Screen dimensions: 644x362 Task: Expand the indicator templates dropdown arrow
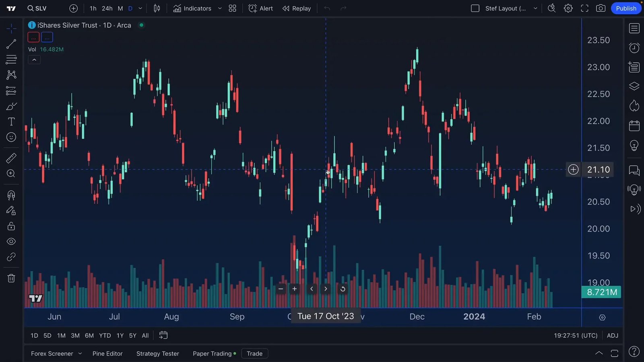[x=220, y=8]
